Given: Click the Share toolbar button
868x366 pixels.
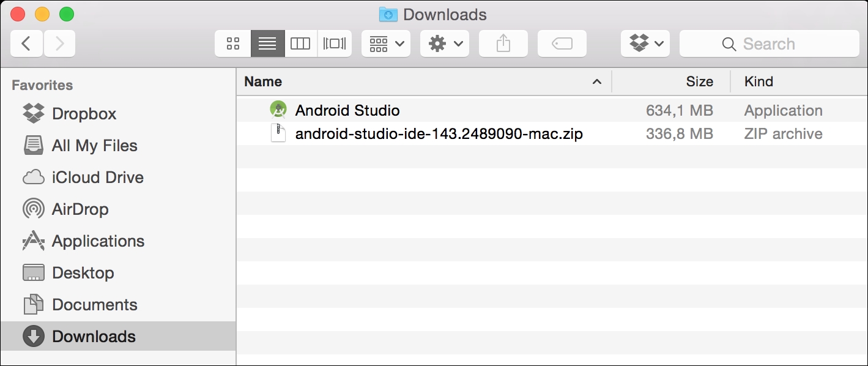Looking at the screenshot, I should point(503,43).
